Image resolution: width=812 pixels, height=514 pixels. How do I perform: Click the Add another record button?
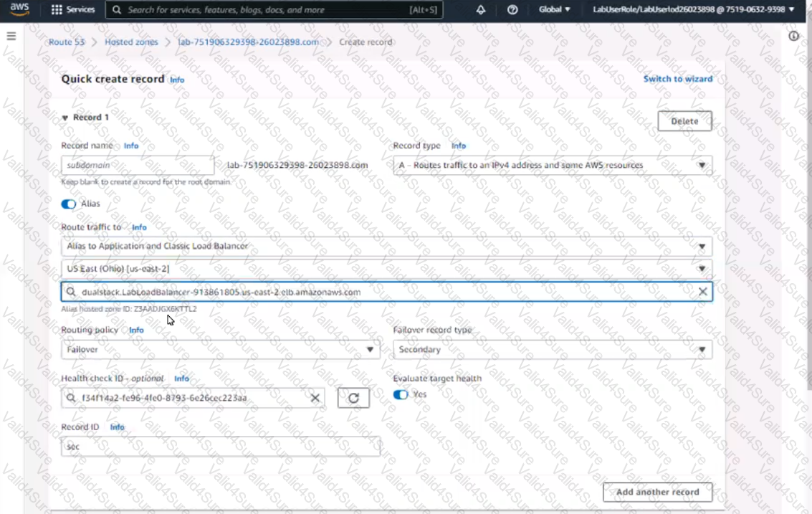pos(657,492)
